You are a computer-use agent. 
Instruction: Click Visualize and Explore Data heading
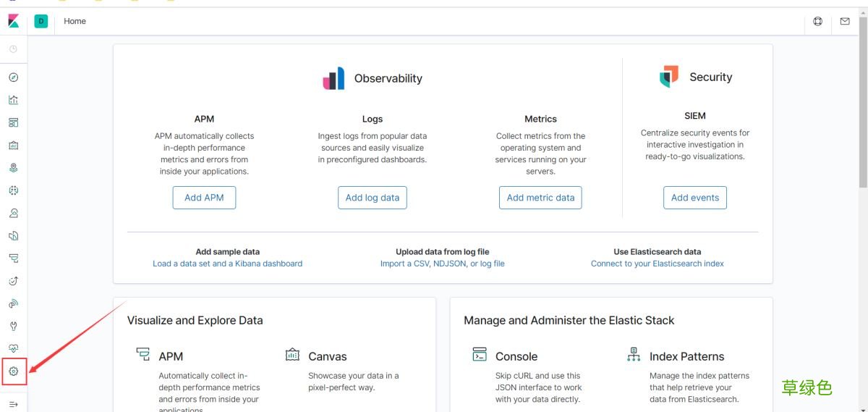(x=195, y=320)
